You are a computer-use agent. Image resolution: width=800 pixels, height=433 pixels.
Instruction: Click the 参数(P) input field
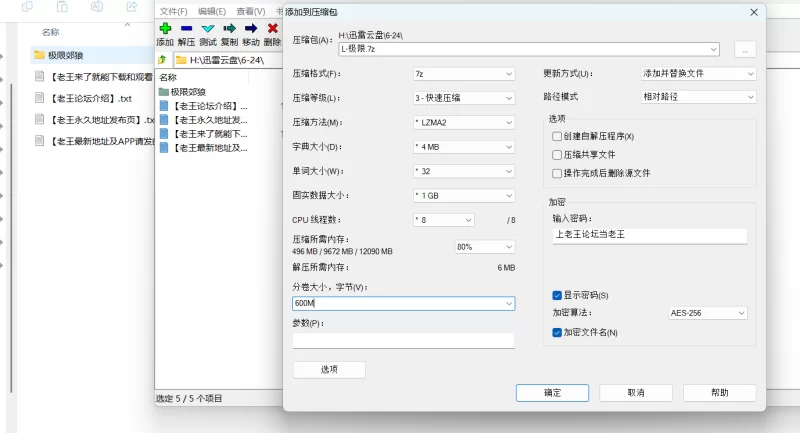tap(404, 340)
